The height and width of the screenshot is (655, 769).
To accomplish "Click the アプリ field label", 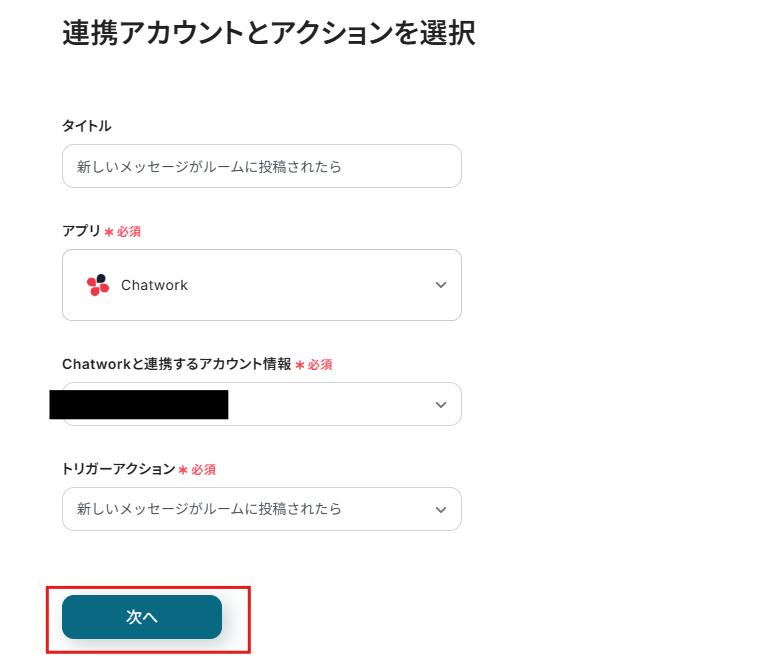I will click(x=82, y=231).
